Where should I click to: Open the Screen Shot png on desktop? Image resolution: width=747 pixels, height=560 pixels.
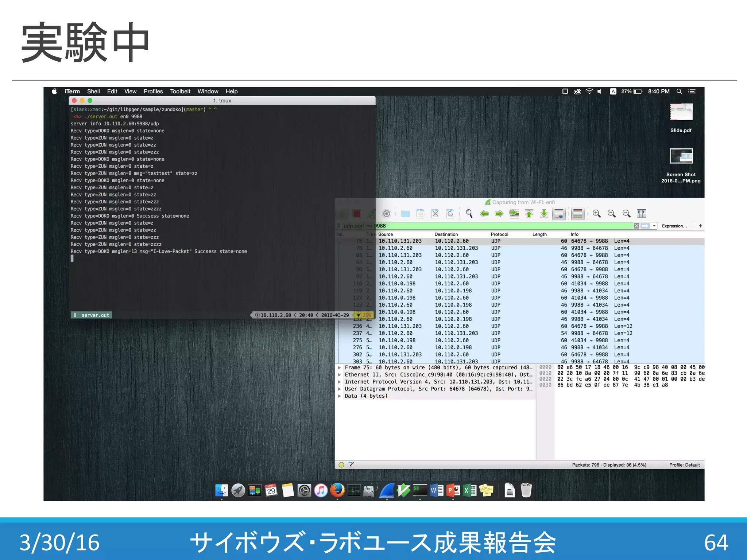(x=681, y=166)
